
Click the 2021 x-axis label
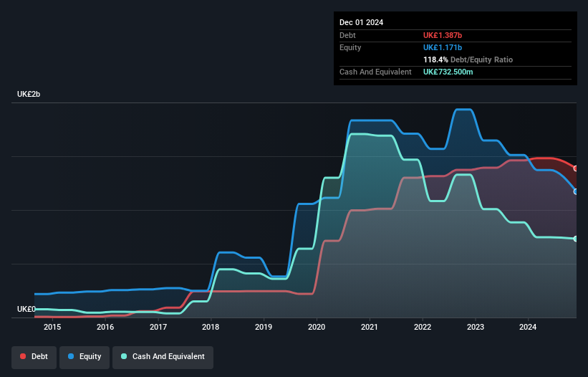(370, 327)
